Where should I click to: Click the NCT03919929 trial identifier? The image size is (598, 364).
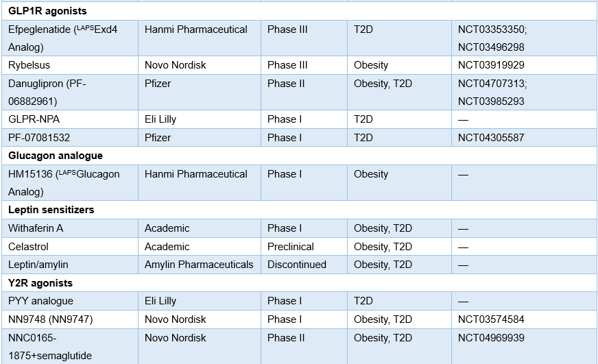491,65
